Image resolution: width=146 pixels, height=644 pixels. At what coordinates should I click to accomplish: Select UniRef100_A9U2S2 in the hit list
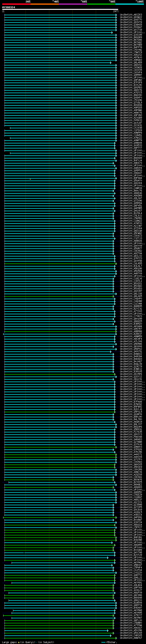[x=131, y=55]
